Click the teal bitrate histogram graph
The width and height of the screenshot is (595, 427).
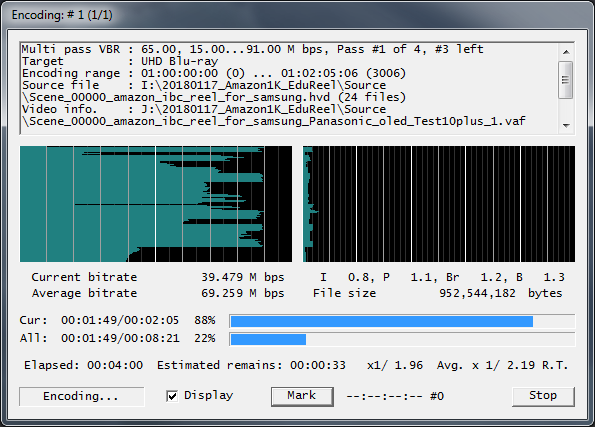point(156,204)
